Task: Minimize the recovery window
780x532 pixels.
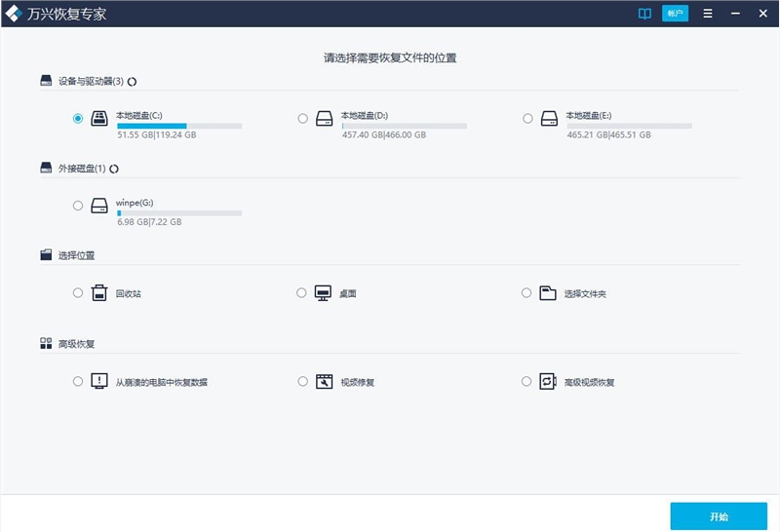Action: click(x=735, y=14)
